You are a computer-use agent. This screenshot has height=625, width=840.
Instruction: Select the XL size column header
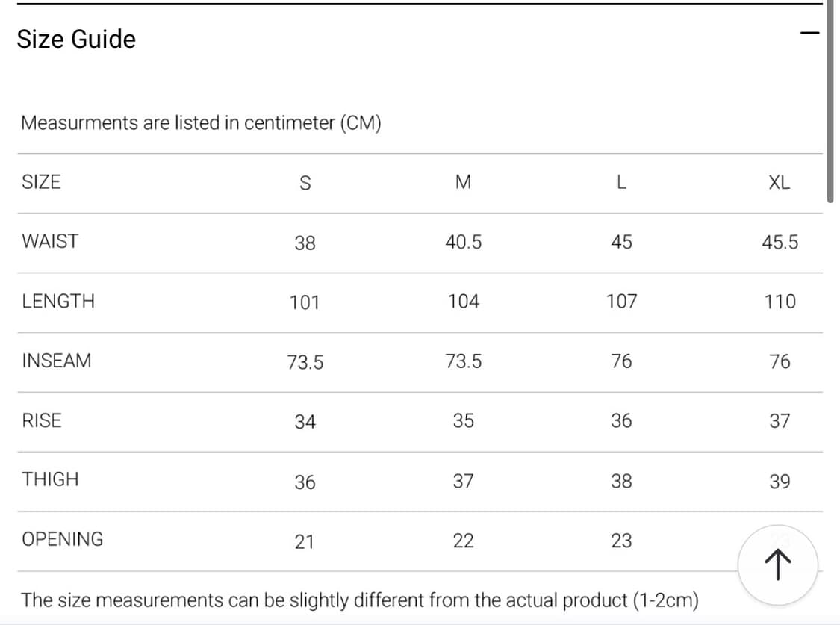pos(779,182)
